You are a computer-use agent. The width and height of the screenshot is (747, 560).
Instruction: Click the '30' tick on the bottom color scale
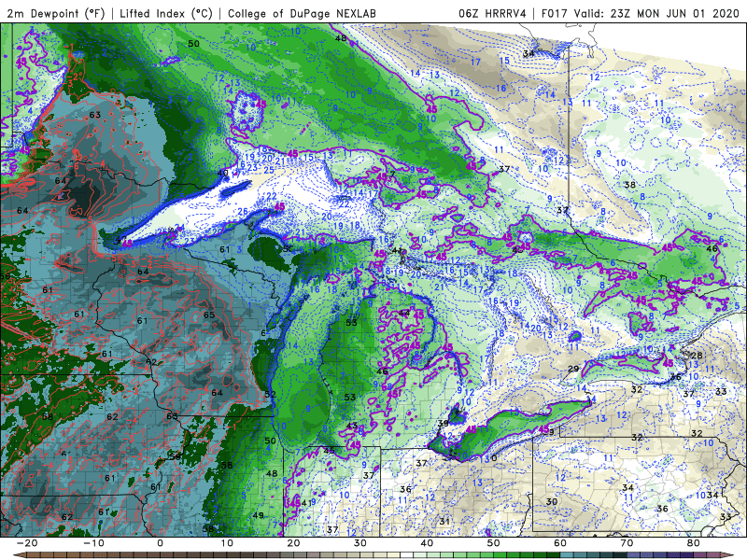point(360,543)
